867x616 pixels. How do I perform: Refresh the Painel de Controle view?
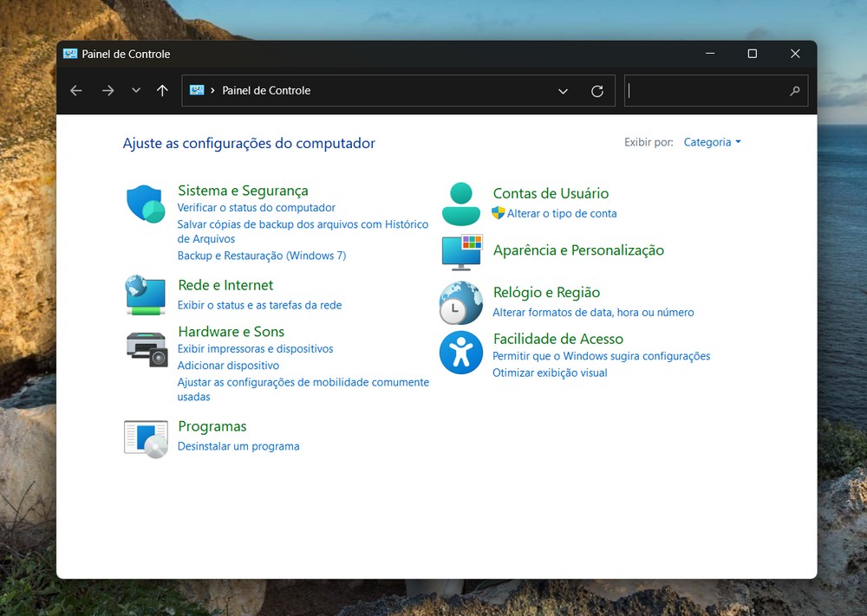(596, 91)
